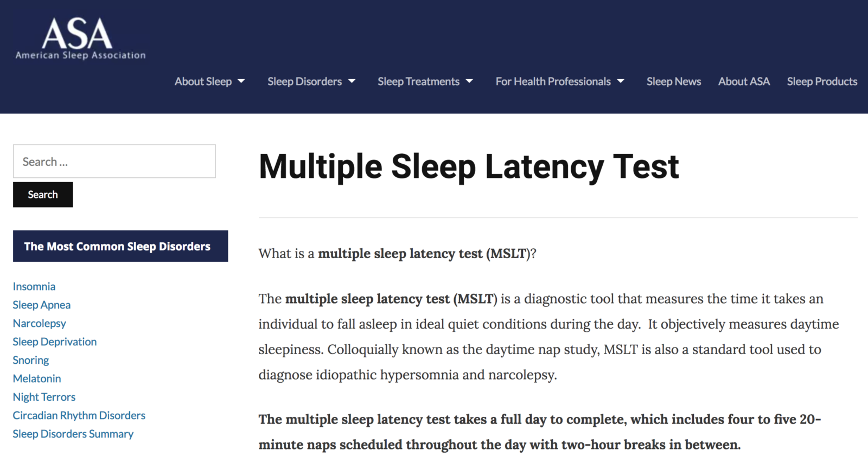Open the For Health Professionals dropdown

559,81
